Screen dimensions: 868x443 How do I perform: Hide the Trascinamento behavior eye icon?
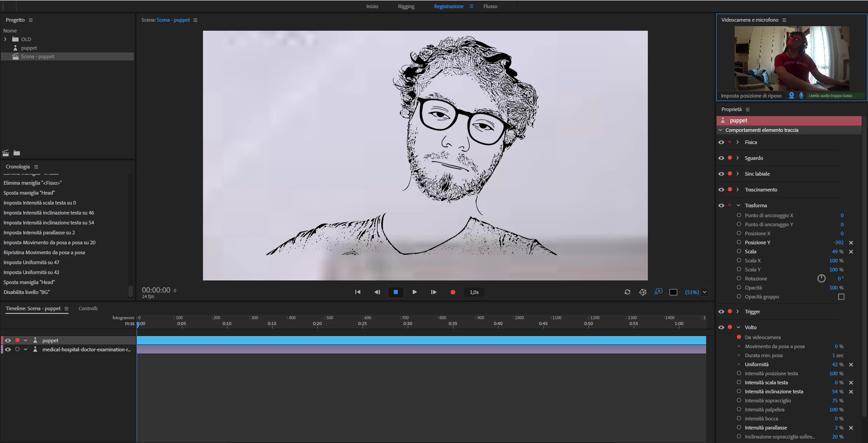pos(721,190)
